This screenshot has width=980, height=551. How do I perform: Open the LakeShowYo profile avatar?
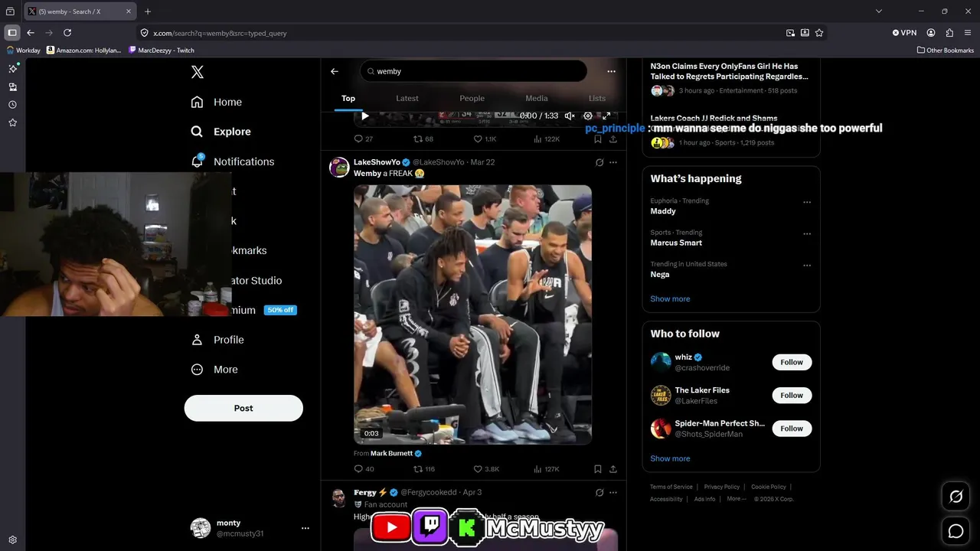[339, 167]
